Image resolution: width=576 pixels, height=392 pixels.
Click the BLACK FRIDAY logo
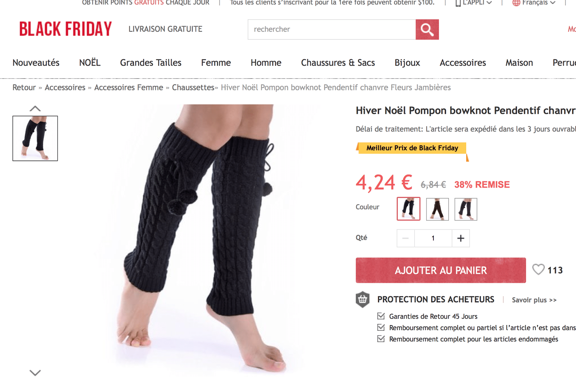click(x=66, y=29)
